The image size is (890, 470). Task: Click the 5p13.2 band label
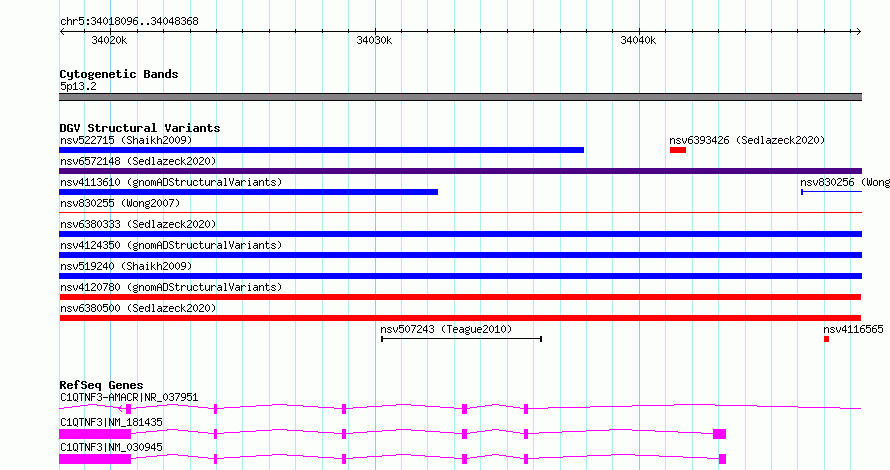(x=78, y=86)
